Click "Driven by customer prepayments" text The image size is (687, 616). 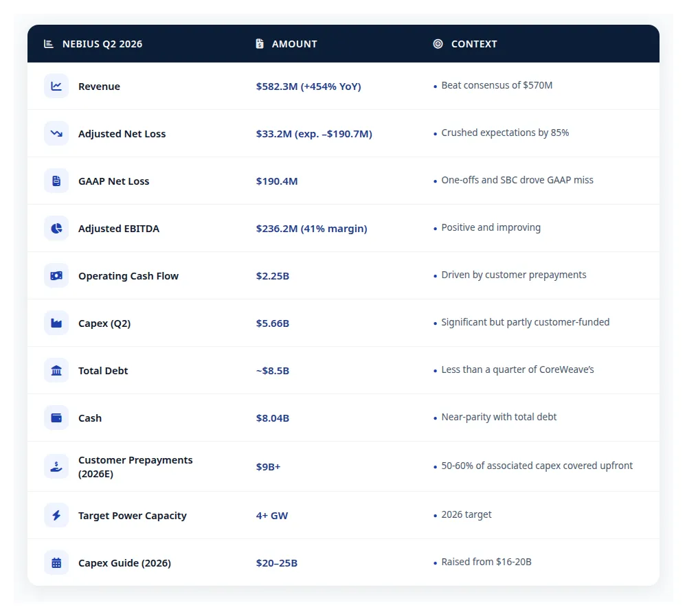click(514, 275)
